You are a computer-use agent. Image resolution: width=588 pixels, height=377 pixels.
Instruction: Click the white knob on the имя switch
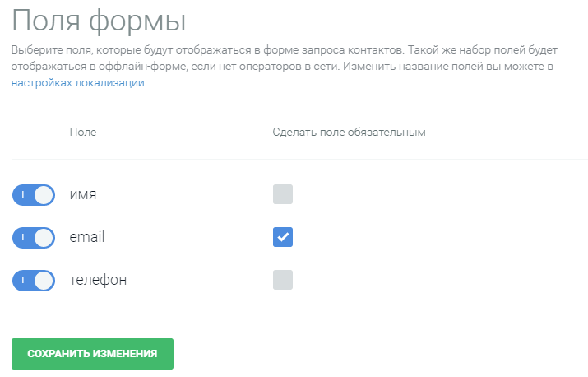coord(44,195)
